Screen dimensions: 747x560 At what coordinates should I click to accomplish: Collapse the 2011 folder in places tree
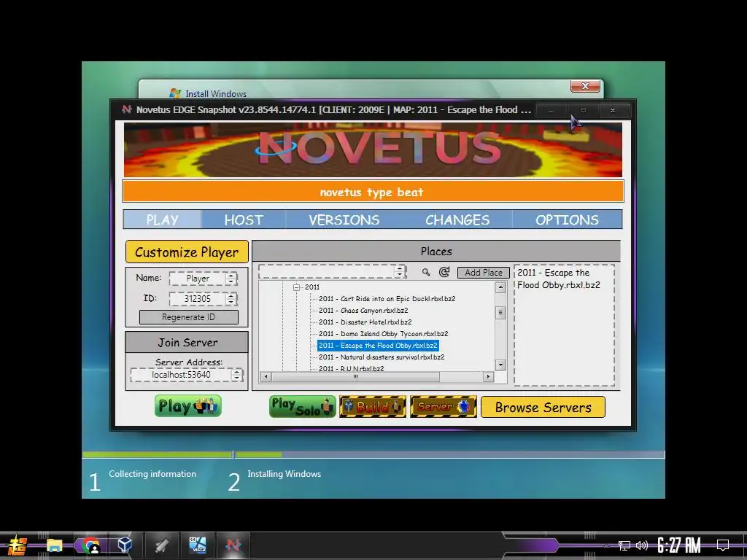296,287
